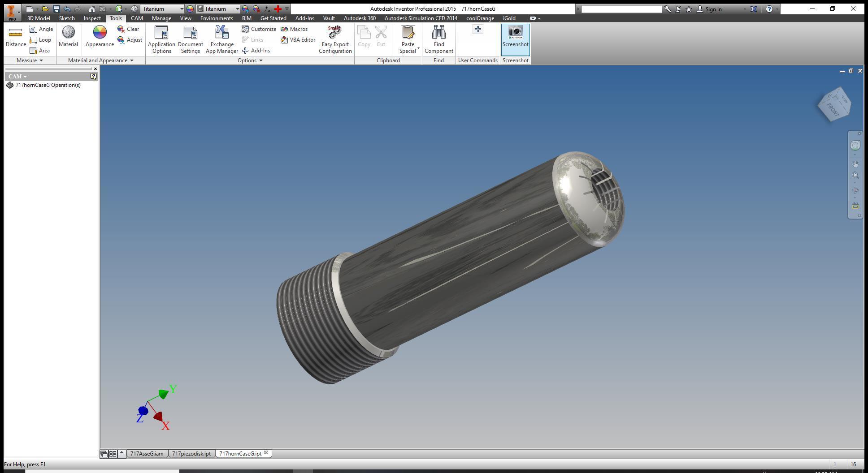Image resolution: width=868 pixels, height=473 pixels.
Task: Expand the CAM browser dropdown
Action: point(17,77)
